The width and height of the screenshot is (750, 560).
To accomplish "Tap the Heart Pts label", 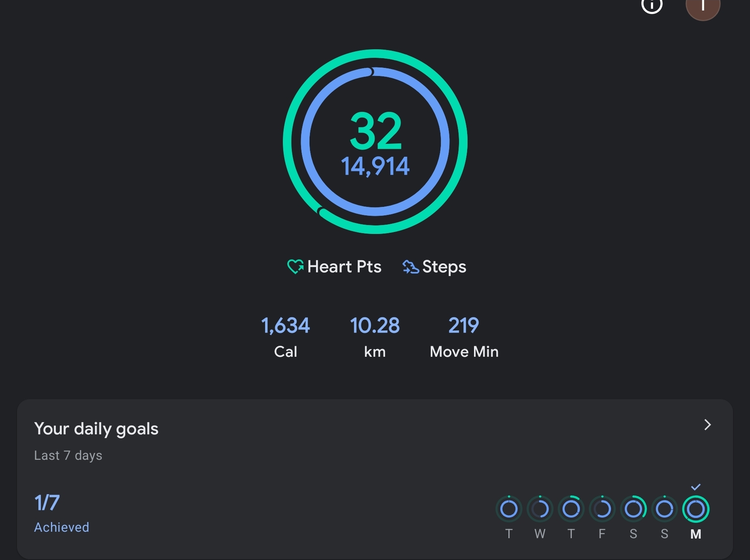I will 344,267.
